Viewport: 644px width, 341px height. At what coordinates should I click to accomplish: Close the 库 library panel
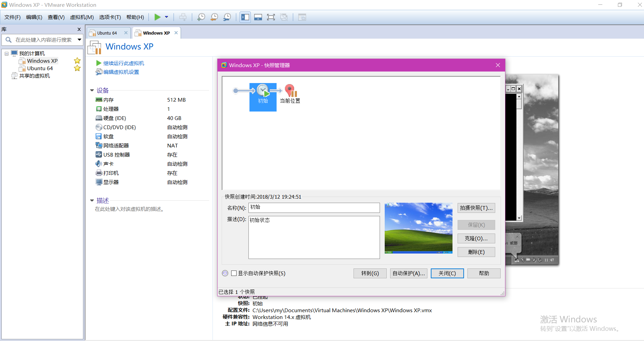click(x=79, y=29)
